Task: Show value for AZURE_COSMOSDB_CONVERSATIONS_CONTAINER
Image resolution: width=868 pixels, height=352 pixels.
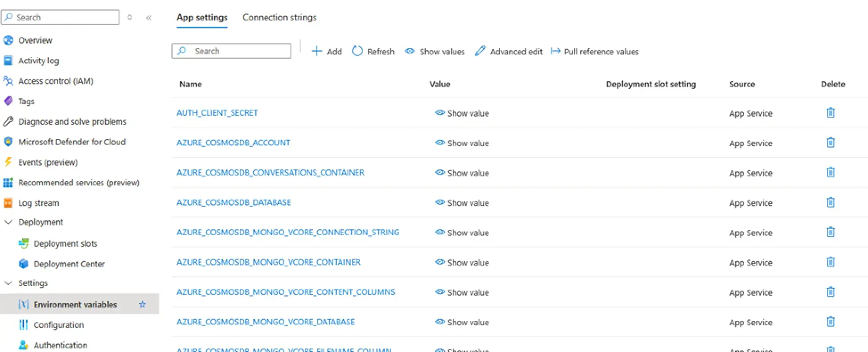Action: [x=462, y=173]
